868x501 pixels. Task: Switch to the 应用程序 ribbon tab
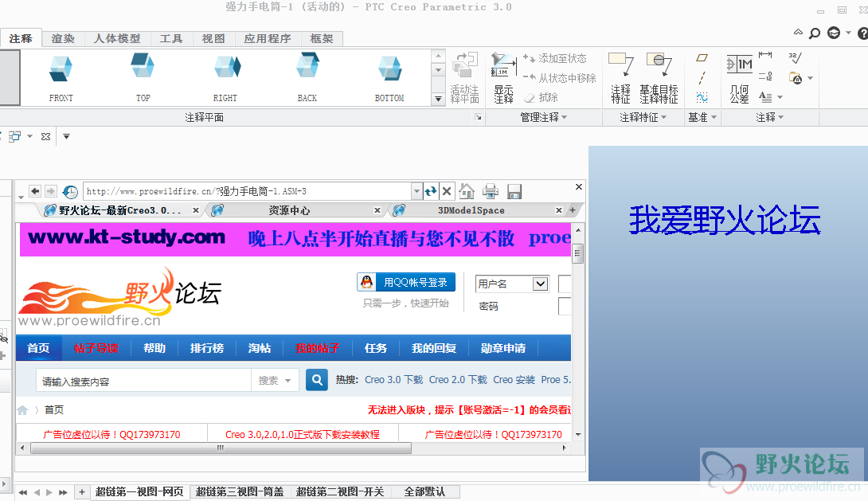click(268, 39)
